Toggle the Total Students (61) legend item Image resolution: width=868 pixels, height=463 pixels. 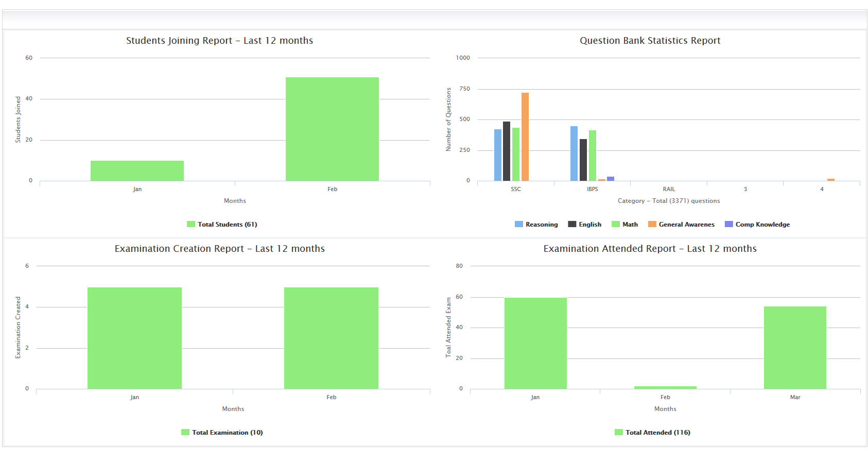coord(222,224)
